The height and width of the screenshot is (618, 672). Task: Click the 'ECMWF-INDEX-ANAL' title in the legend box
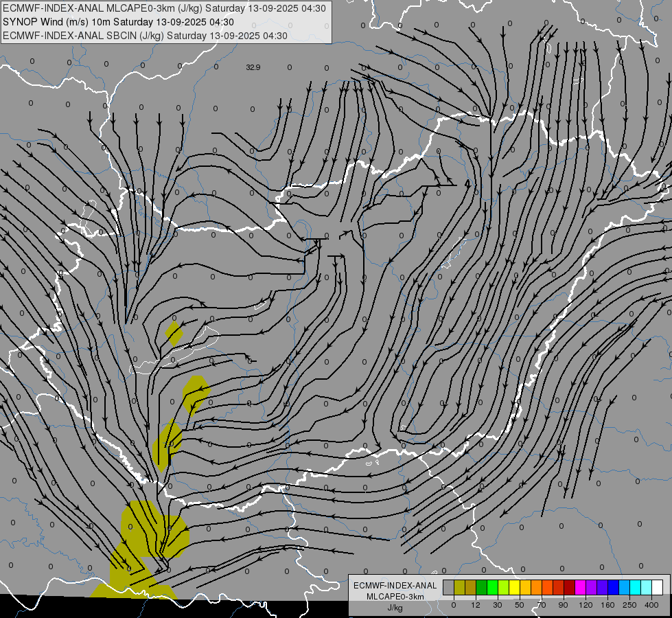click(x=395, y=586)
